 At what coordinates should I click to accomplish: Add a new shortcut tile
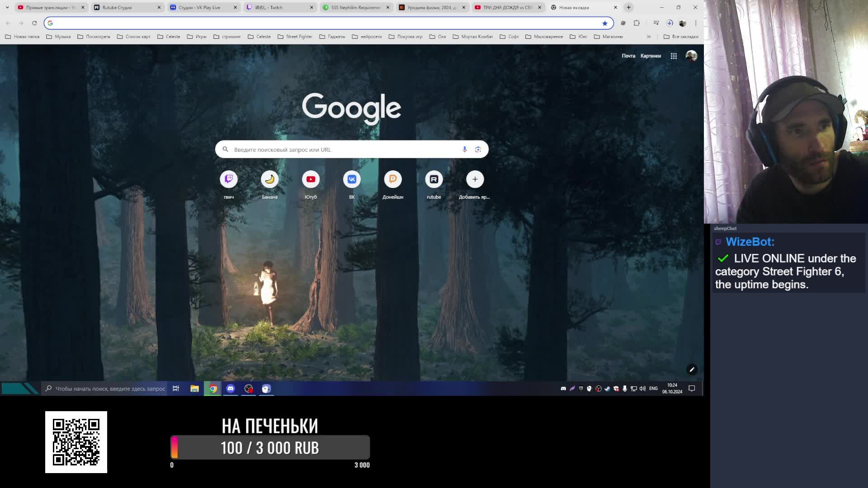pyautogui.click(x=475, y=179)
